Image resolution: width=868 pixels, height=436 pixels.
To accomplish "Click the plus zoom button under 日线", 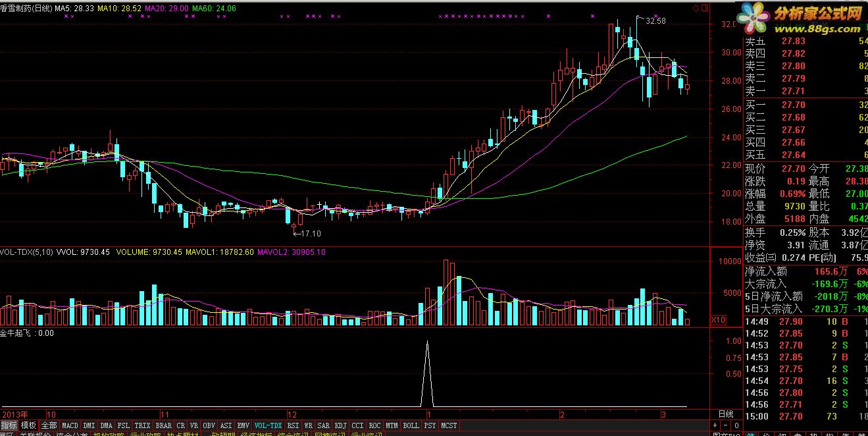I will [x=715, y=425].
